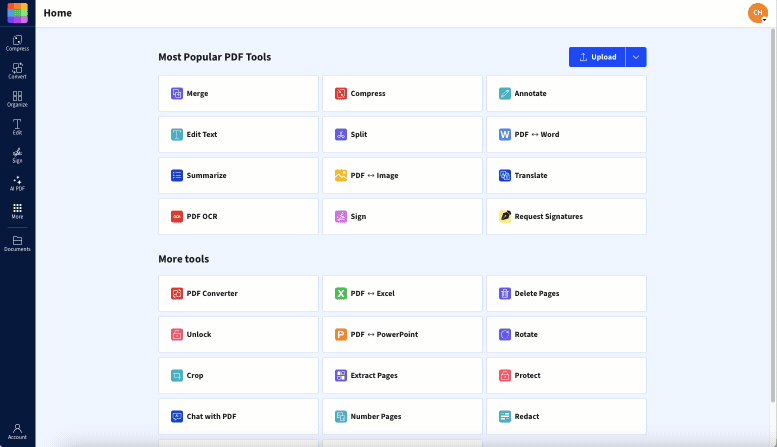Click the Home page title
Viewport: 777px width, 447px height.
(x=57, y=13)
